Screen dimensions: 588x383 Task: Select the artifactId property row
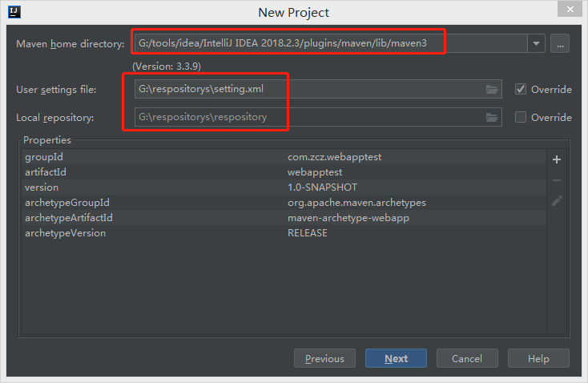284,172
